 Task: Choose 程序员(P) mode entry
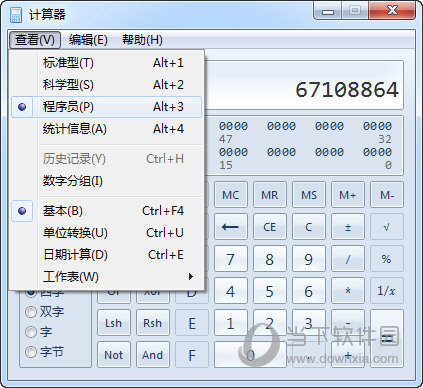tap(106, 107)
